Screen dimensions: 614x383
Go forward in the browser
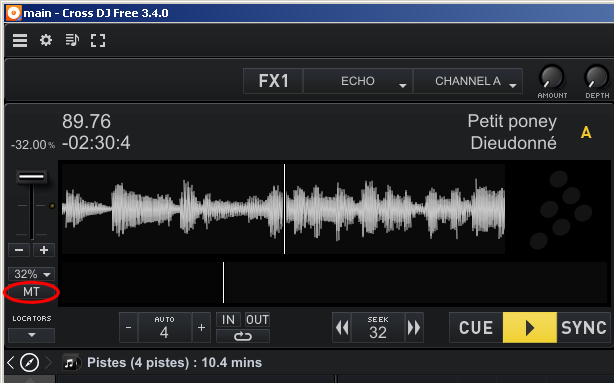[x=48, y=363]
